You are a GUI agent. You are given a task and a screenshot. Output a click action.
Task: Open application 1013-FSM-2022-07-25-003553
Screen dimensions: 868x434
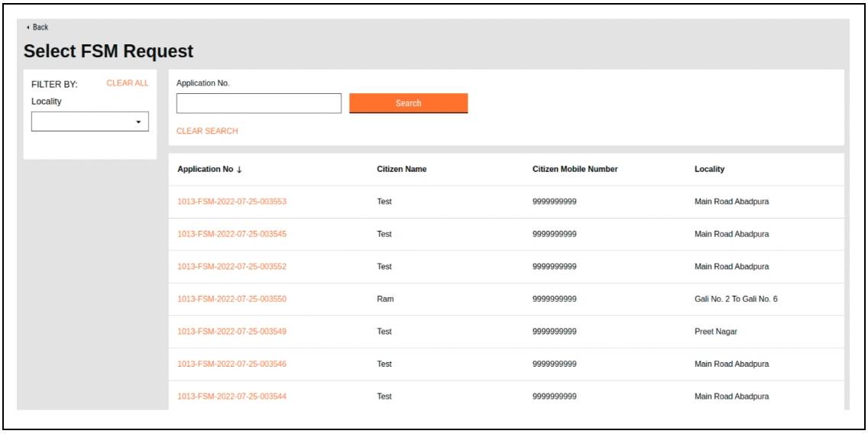(232, 202)
